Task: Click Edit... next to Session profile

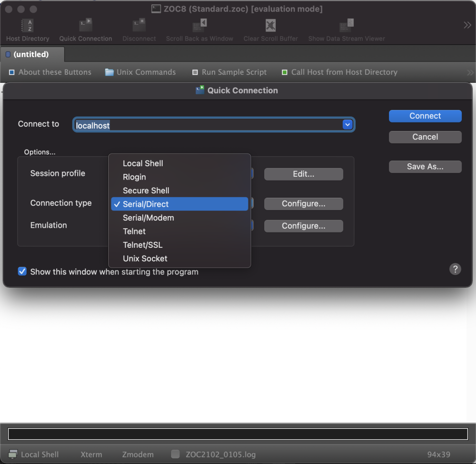Action: 304,174
